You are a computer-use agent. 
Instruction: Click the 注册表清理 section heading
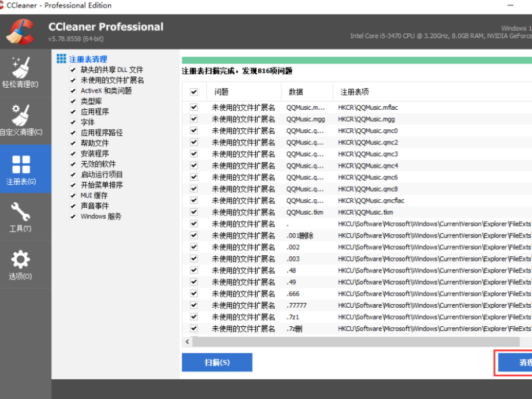pos(88,59)
